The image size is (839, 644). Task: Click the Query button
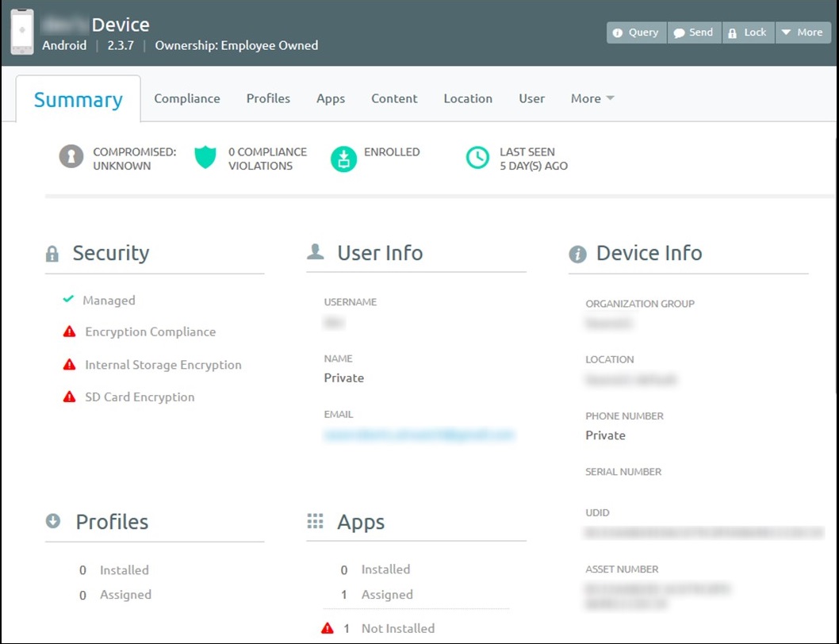point(635,33)
